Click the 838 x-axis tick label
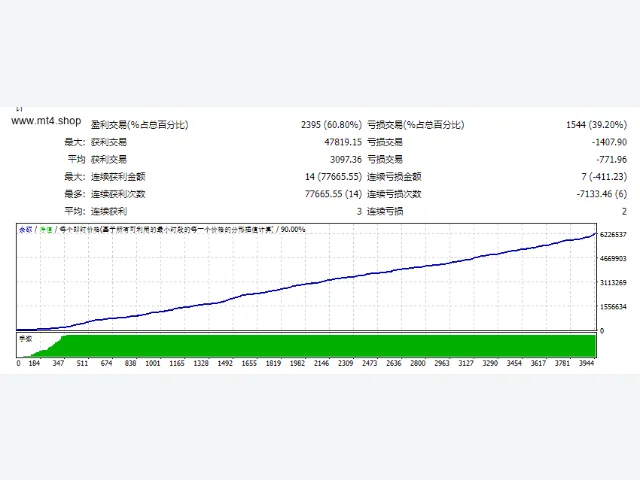The width and height of the screenshot is (640, 480). point(131,363)
